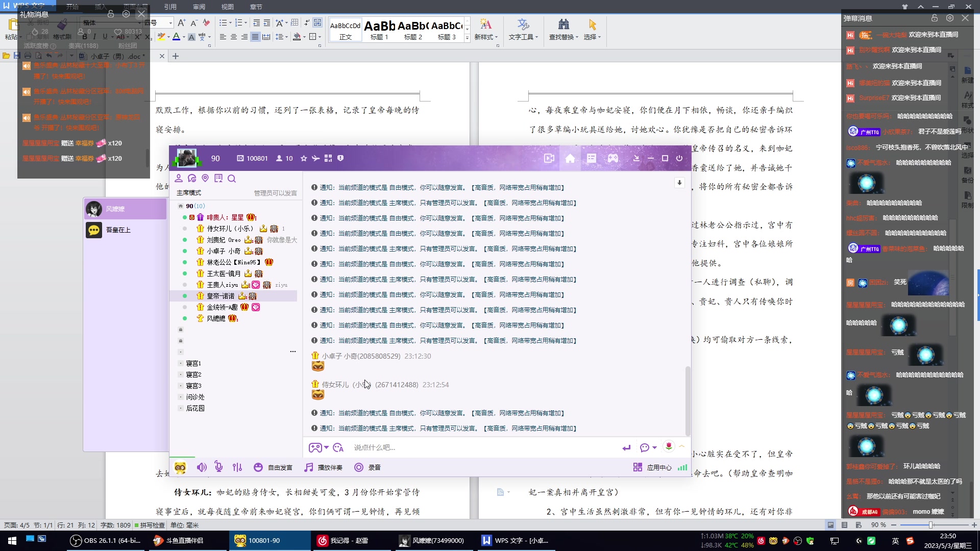
Task: Open the 查找替换 dropdown in WPS
Action: tap(563, 30)
